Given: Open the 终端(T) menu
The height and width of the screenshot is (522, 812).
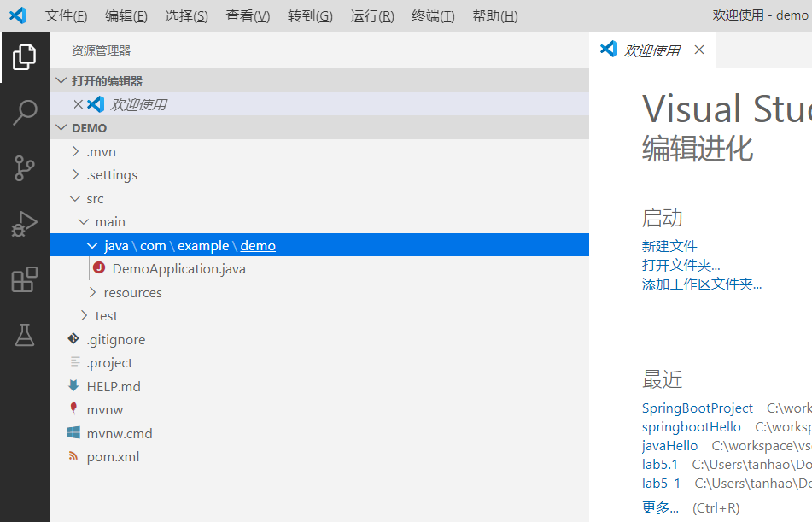Looking at the screenshot, I should click(x=433, y=16).
